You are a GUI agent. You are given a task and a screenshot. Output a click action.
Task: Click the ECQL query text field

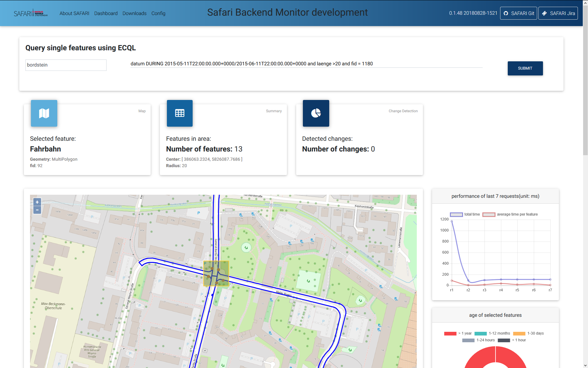306,64
